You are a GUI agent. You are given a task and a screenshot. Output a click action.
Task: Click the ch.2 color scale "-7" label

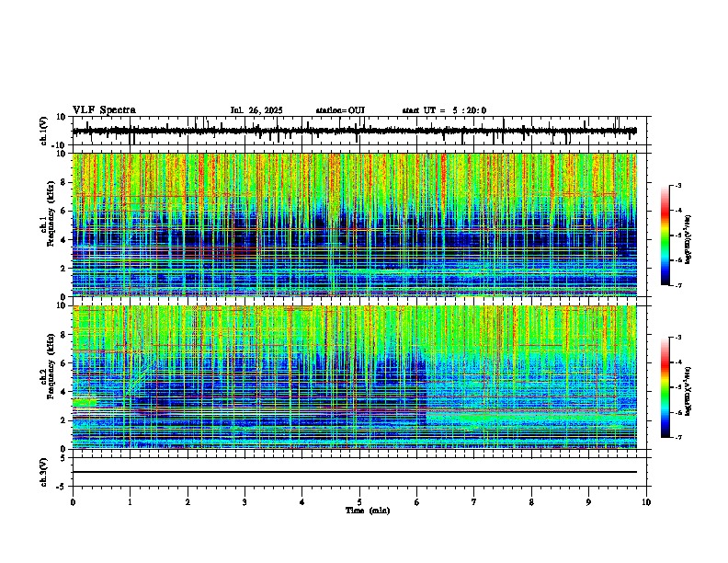click(678, 437)
